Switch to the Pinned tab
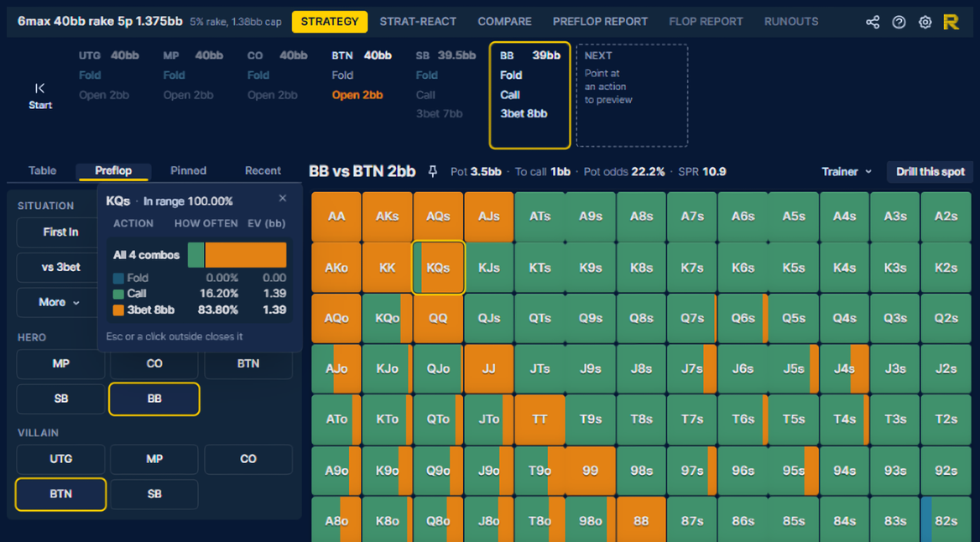The image size is (980, 542). click(188, 170)
